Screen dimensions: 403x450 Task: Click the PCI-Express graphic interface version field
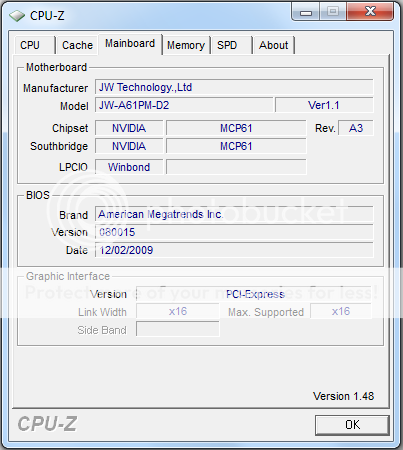254,294
